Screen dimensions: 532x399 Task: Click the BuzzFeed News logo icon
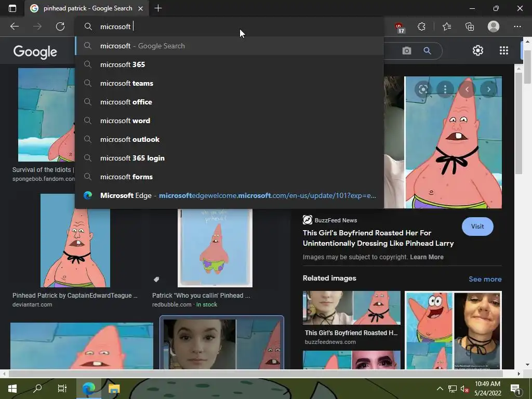[308, 220]
